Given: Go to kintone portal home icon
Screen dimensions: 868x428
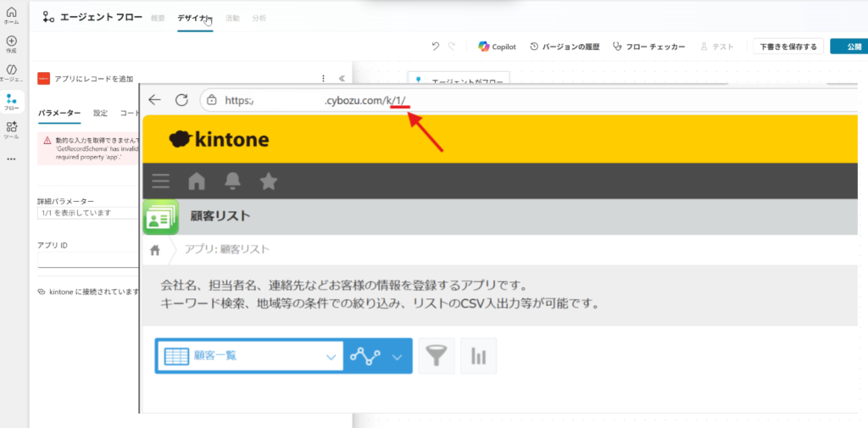Looking at the screenshot, I should pos(197,181).
